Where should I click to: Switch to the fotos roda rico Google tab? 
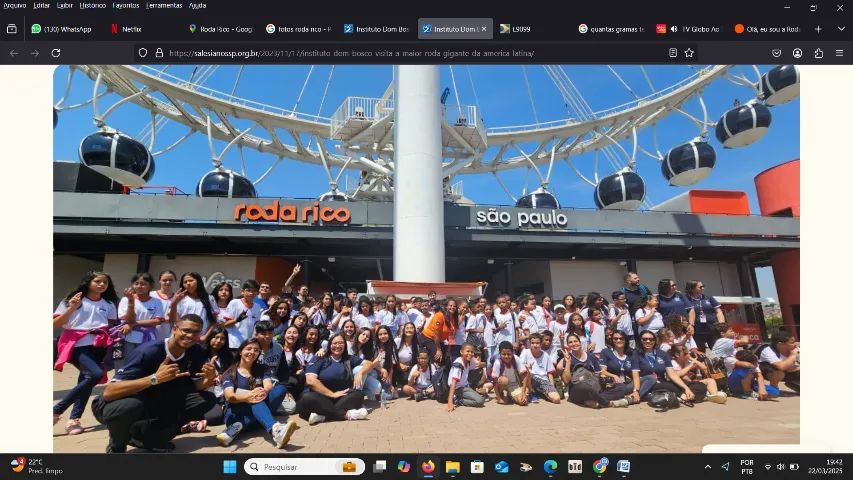[x=299, y=29]
